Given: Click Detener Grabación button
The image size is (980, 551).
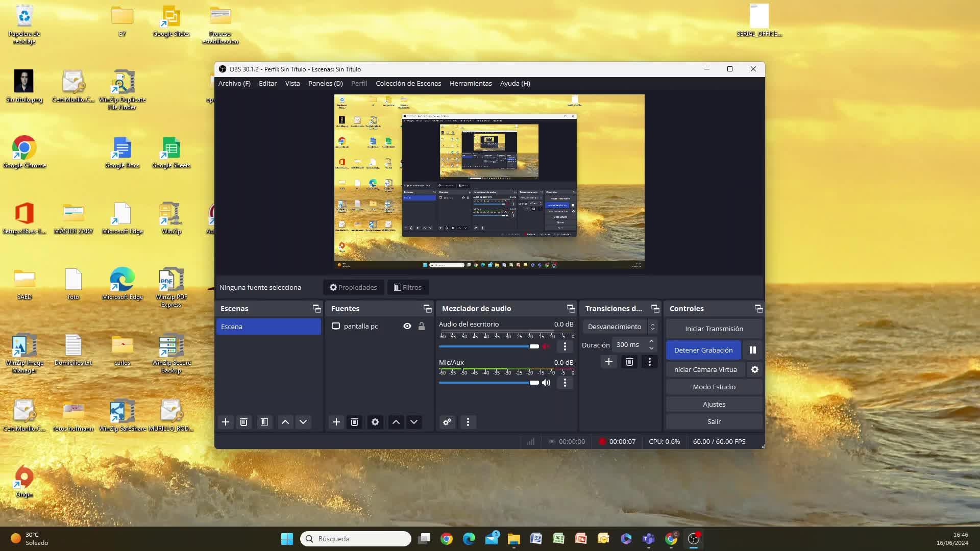Looking at the screenshot, I should click(703, 350).
